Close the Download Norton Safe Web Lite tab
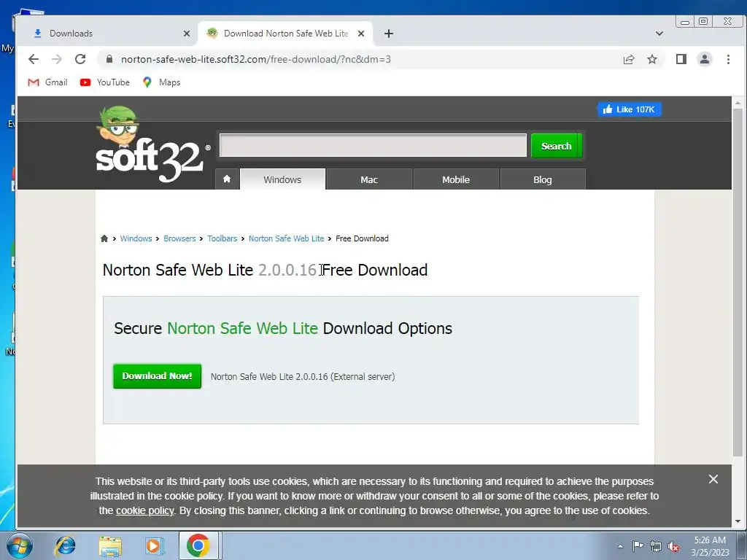The width and height of the screenshot is (747, 560). (361, 34)
